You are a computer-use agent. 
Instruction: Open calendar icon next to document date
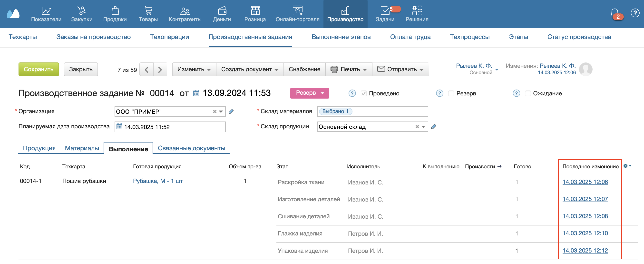[196, 93]
